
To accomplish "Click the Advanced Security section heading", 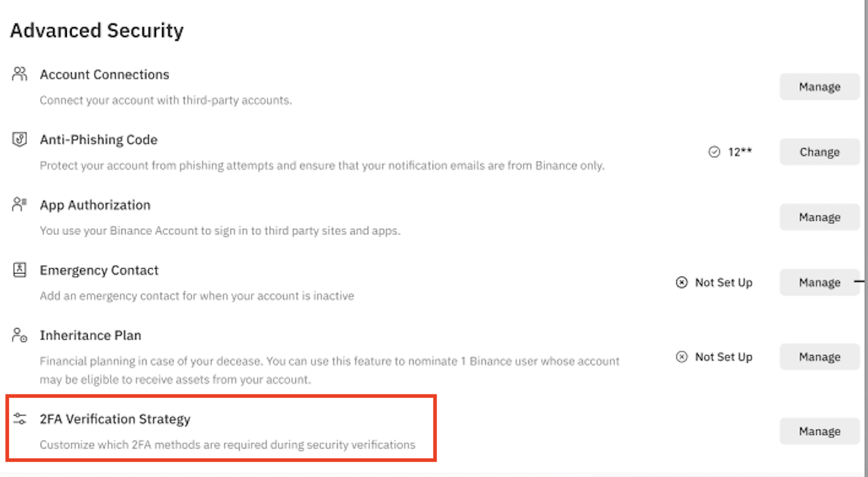I will click(x=97, y=31).
